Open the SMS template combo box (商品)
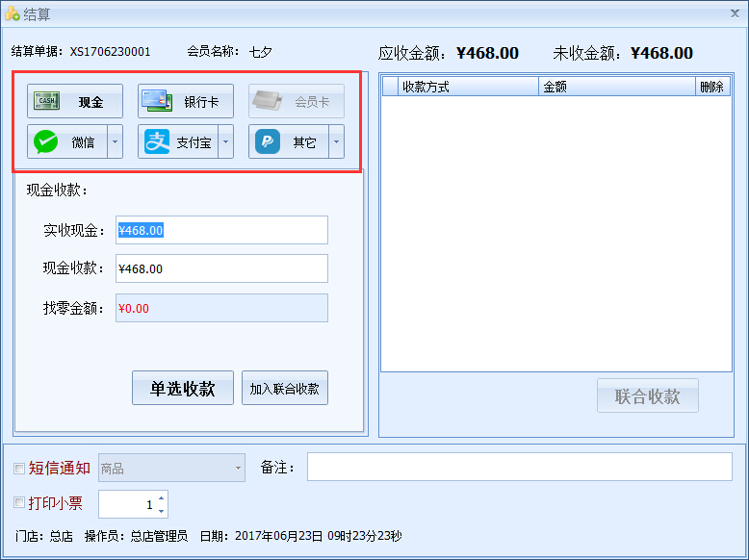The image size is (749, 560). tap(172, 469)
